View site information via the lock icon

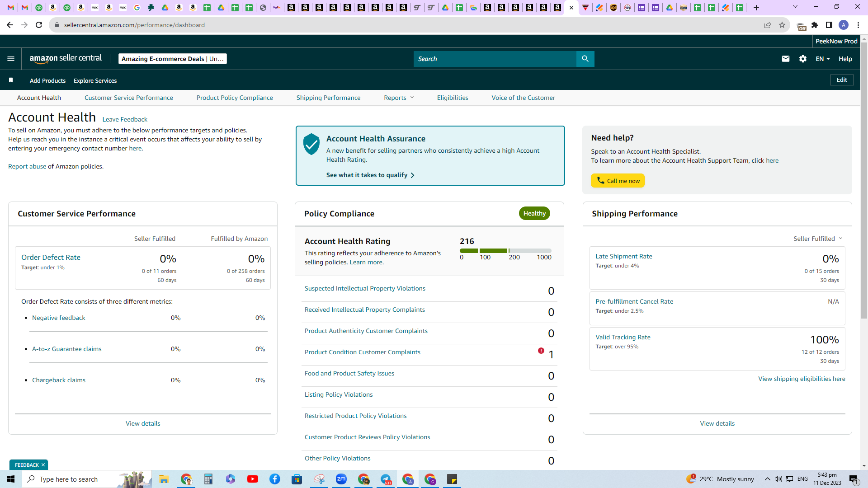[x=57, y=25]
